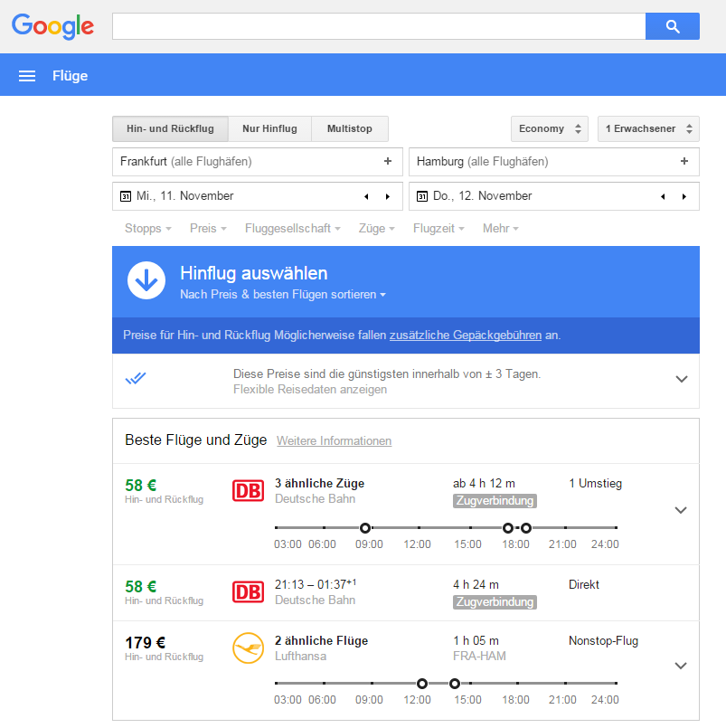The height and width of the screenshot is (728, 726).
Task: Go to previous day for departure date
Action: click(x=366, y=196)
